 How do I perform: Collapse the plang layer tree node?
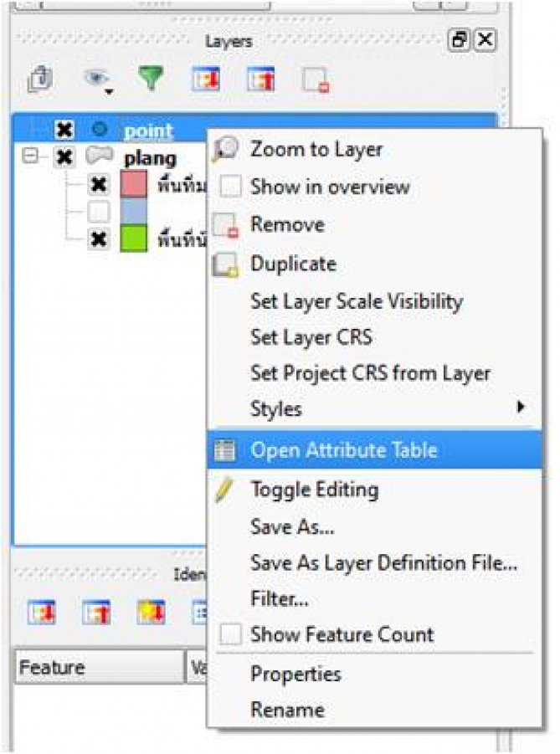(x=30, y=156)
